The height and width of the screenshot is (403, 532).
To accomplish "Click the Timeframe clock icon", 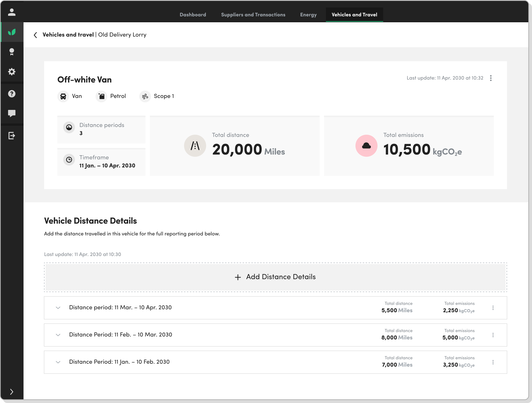I will [x=69, y=160].
